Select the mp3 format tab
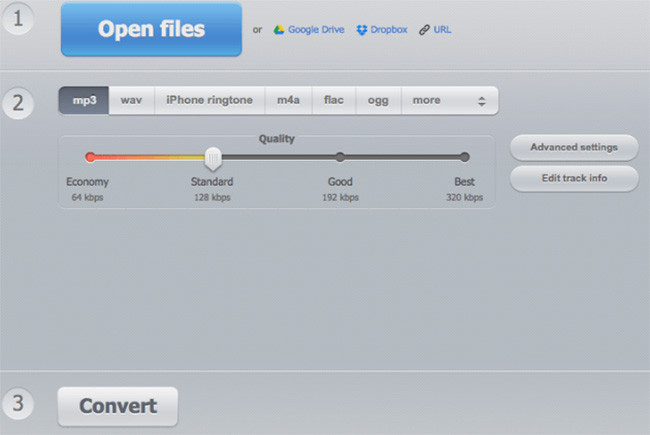Image resolution: width=650 pixels, height=435 pixels. (84, 100)
